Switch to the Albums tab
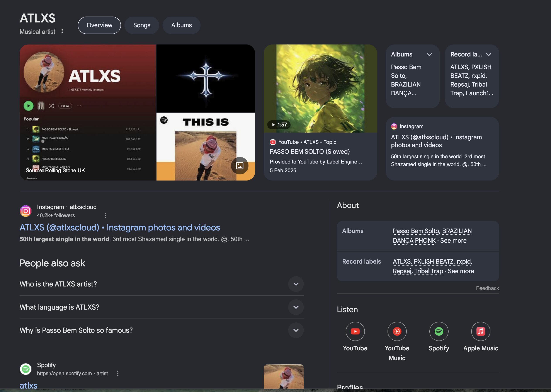The image size is (551, 392). pos(181,25)
